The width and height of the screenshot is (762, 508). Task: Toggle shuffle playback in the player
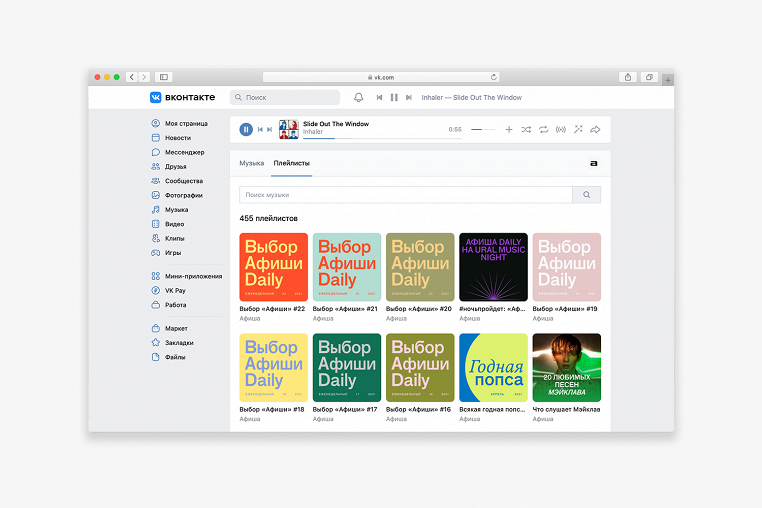point(526,129)
